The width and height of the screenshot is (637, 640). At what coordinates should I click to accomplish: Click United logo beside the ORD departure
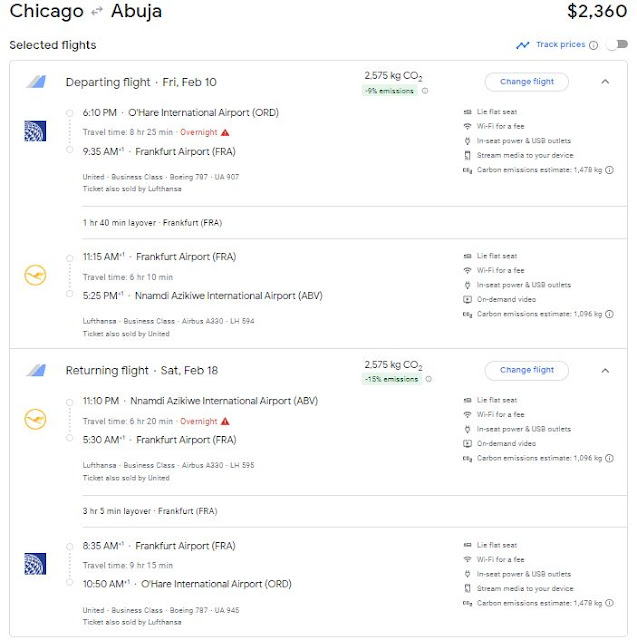(x=35, y=130)
